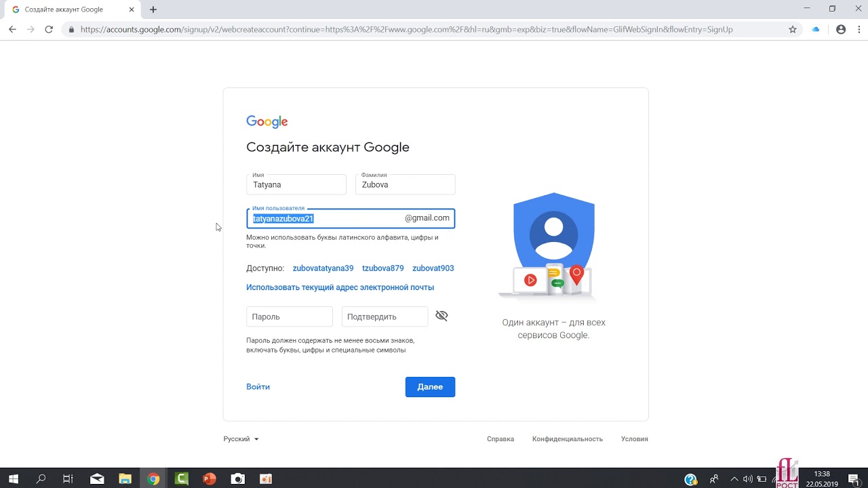Open Chrome three-dot menu
The image size is (868, 488).
click(858, 30)
